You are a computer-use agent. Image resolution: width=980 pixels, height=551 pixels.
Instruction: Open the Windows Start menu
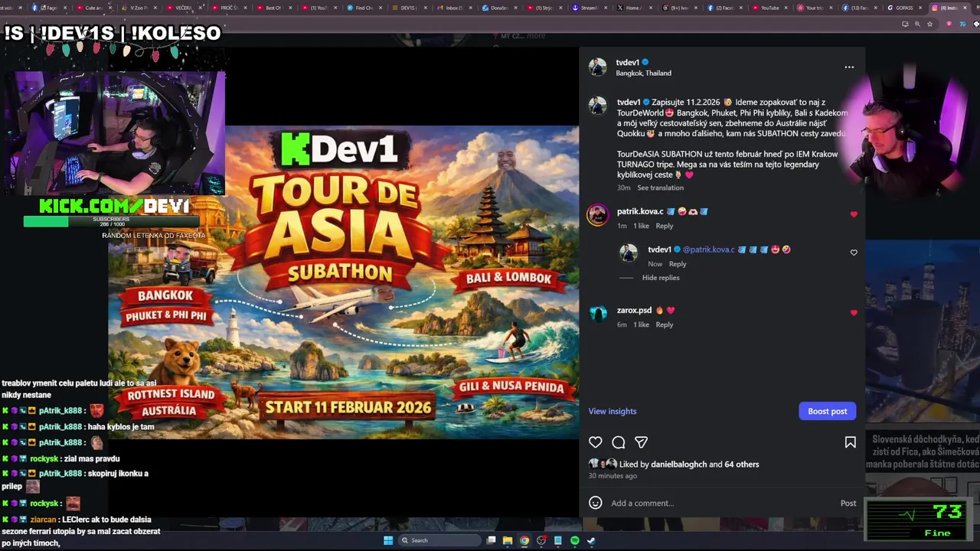point(388,540)
